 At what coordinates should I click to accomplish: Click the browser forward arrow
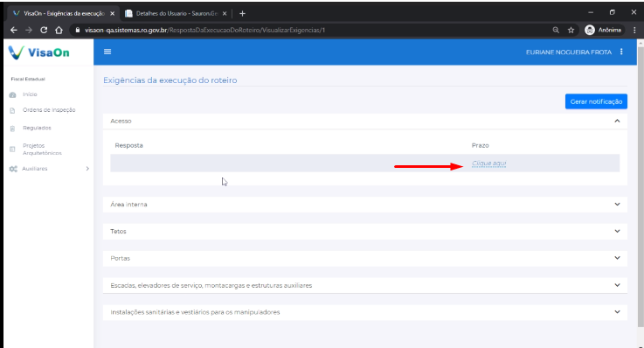coord(28,30)
